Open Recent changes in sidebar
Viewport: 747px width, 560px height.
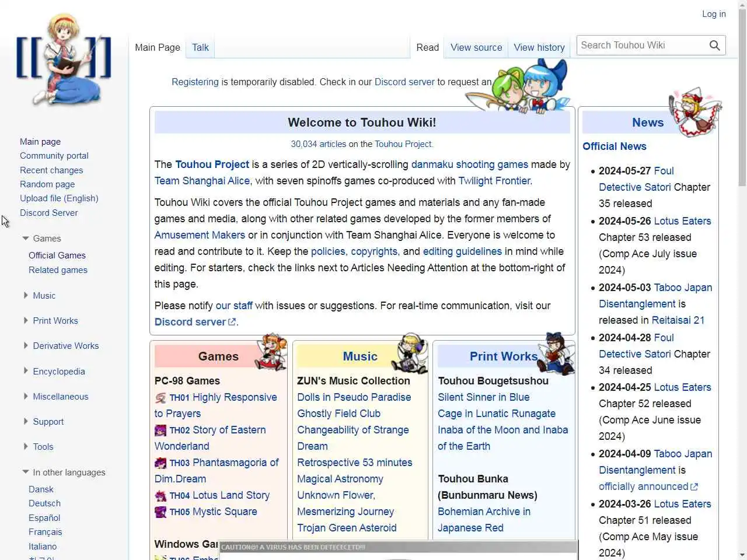(x=51, y=170)
